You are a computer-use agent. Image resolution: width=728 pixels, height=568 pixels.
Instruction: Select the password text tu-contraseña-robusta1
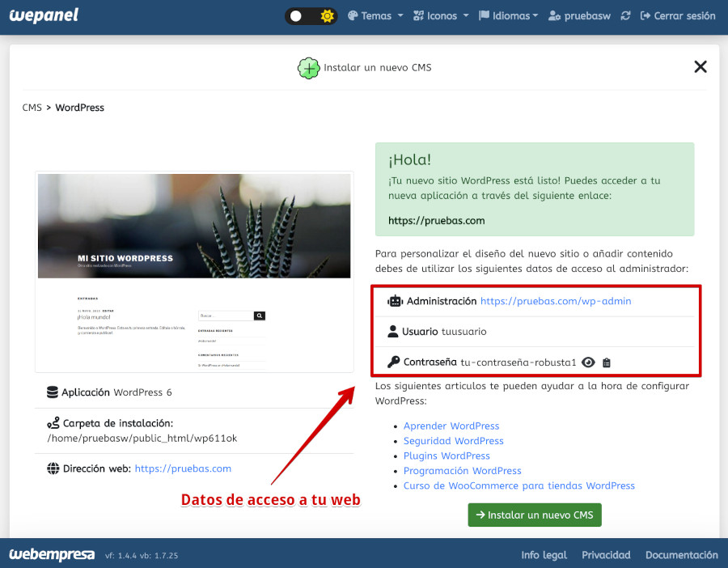coord(518,362)
